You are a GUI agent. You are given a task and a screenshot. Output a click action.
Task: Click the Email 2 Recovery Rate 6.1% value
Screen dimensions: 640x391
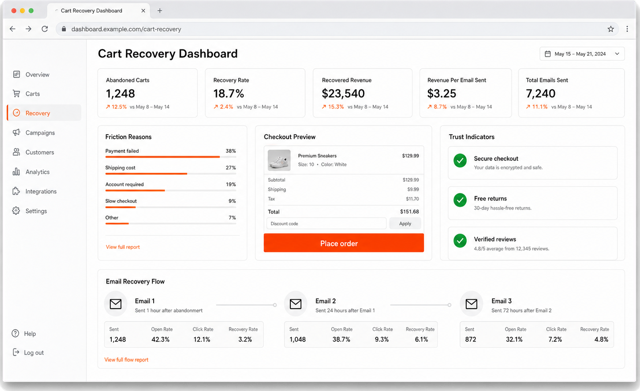pyautogui.click(x=421, y=339)
